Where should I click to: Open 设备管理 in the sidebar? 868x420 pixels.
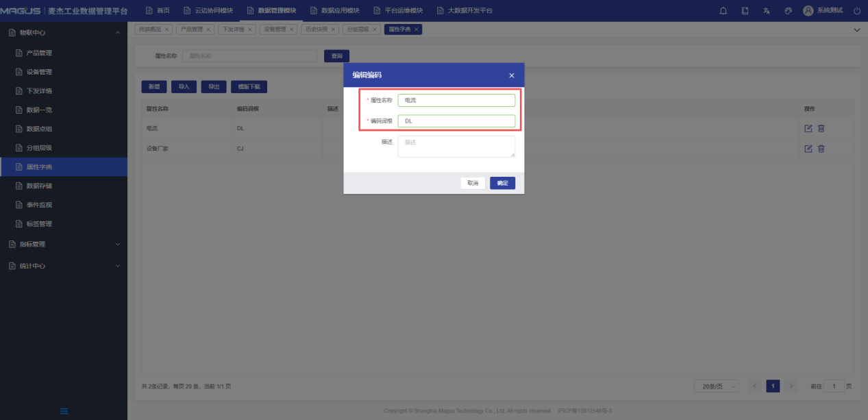(39, 72)
